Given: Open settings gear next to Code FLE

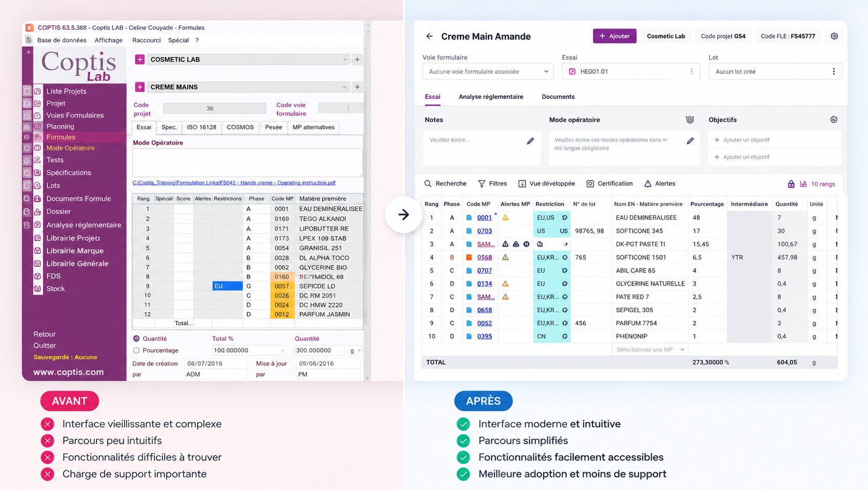Looking at the screenshot, I should (834, 36).
